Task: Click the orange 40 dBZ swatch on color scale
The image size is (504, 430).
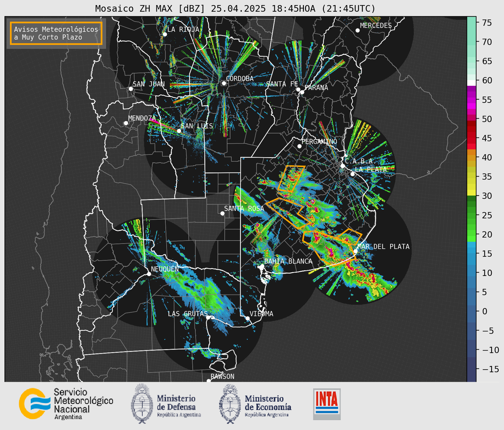Action: click(x=471, y=158)
